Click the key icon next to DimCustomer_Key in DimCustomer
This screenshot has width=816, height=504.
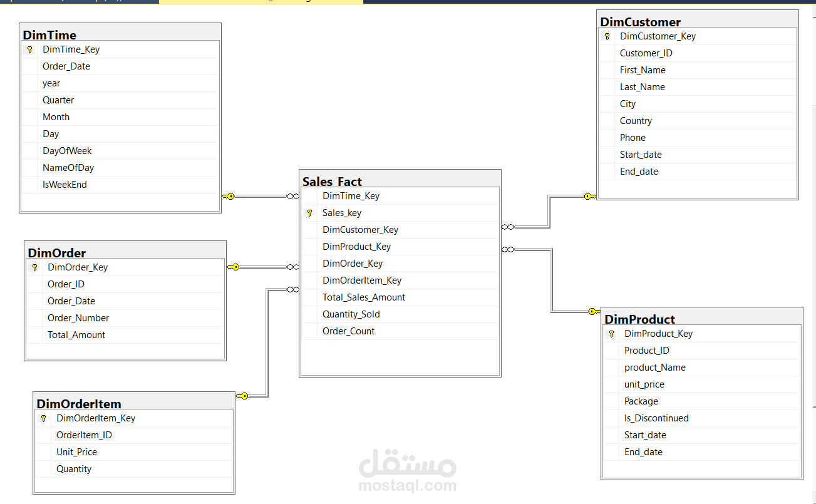[x=607, y=36]
